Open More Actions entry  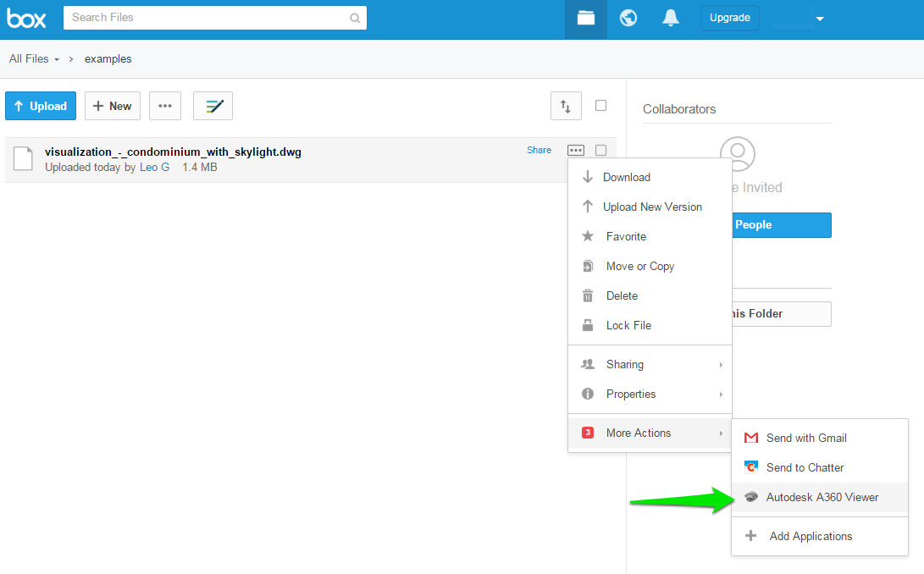[650, 433]
